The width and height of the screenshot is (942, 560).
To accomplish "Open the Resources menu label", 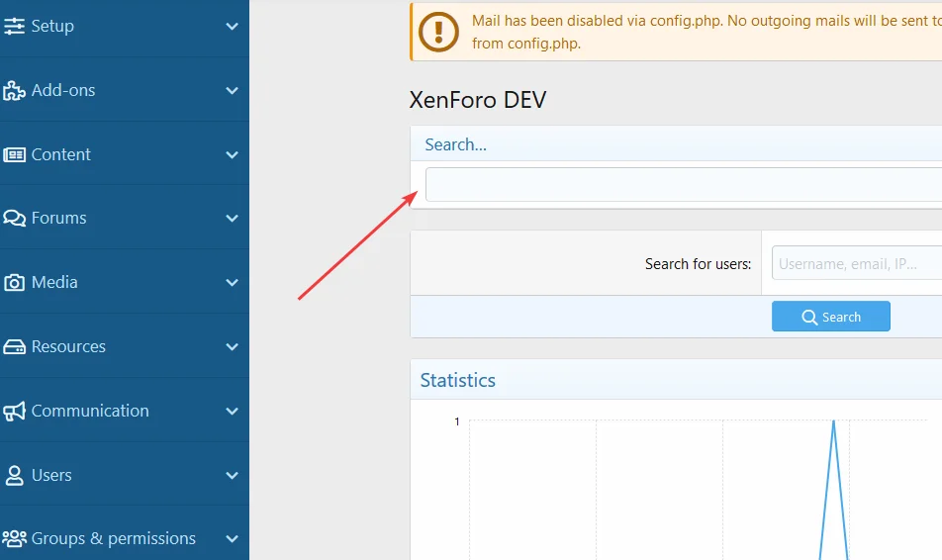I will (x=68, y=346).
